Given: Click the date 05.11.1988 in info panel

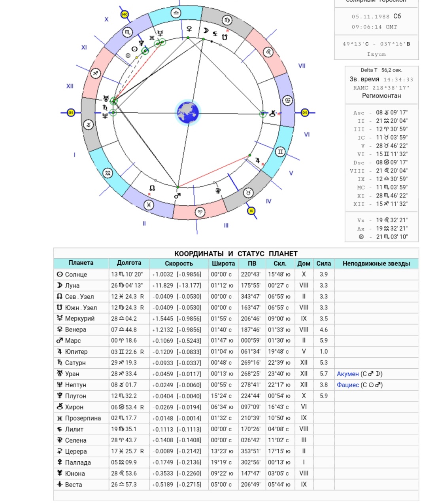Looking at the screenshot, I should point(370,17).
